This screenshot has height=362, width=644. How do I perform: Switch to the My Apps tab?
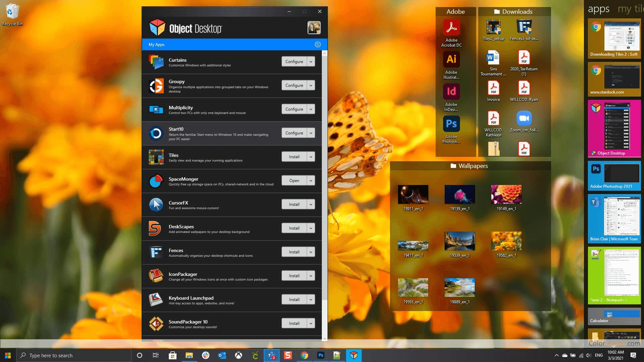point(156,45)
